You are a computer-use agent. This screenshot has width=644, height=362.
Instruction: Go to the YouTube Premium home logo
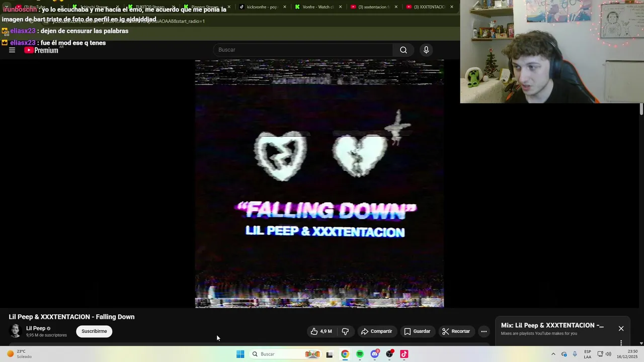[x=41, y=50]
